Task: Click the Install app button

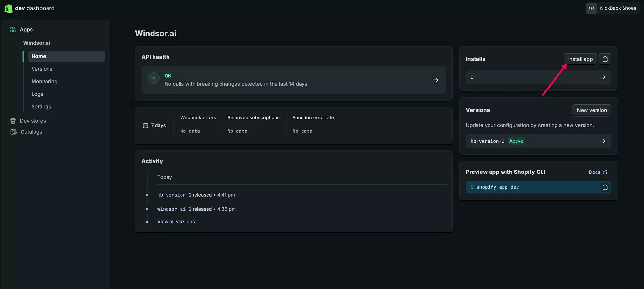Action: pyautogui.click(x=580, y=59)
